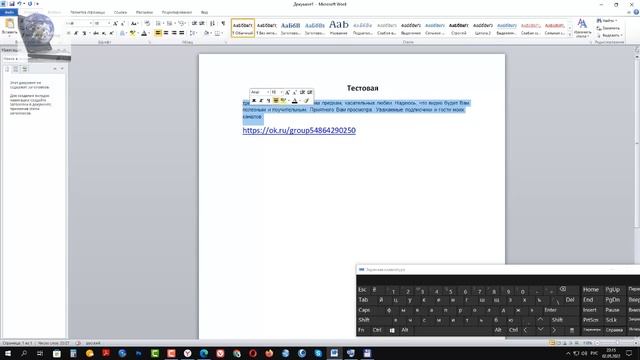Increase font size with the ribbon grow-font button
The width and height of the screenshot is (640, 360).
click(116, 24)
